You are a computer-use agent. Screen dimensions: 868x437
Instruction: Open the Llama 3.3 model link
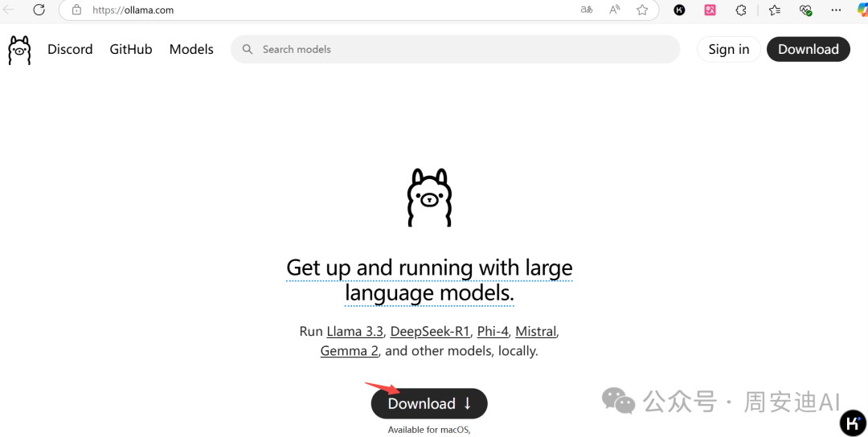(x=355, y=331)
